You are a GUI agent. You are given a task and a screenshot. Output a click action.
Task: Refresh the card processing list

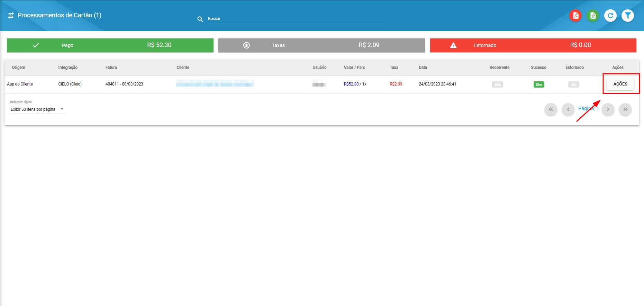(610, 16)
